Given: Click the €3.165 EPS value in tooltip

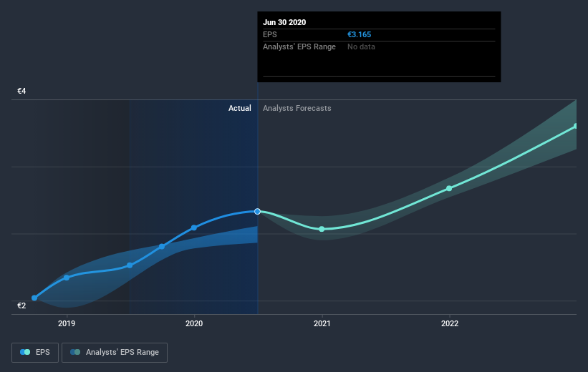Looking at the screenshot, I should pos(359,34).
